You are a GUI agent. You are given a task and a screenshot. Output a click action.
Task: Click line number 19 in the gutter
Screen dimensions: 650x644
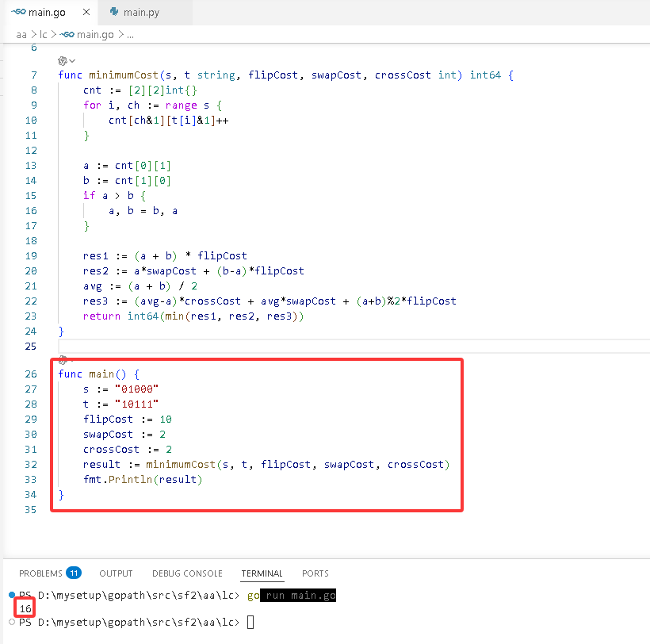[x=31, y=256]
